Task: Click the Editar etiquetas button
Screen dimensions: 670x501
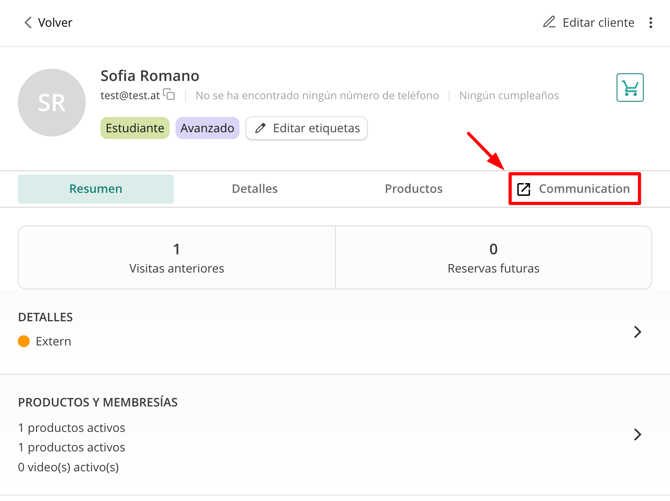Action: pos(306,128)
